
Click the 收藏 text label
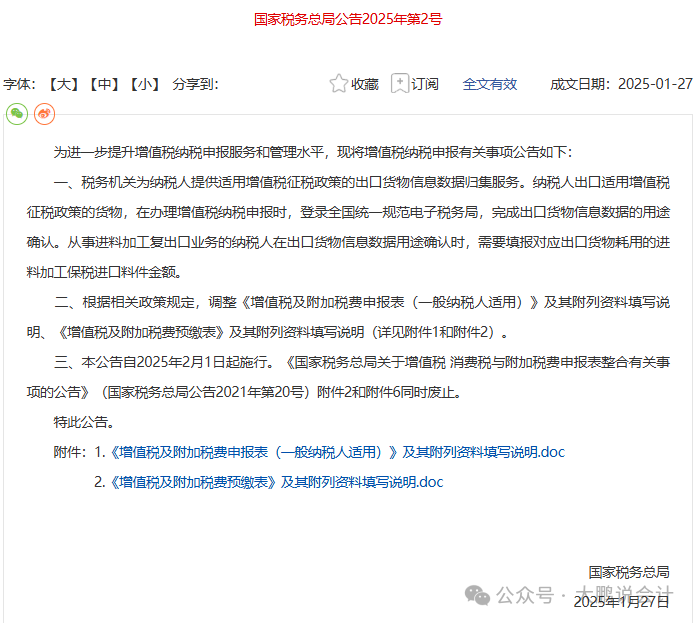[365, 84]
